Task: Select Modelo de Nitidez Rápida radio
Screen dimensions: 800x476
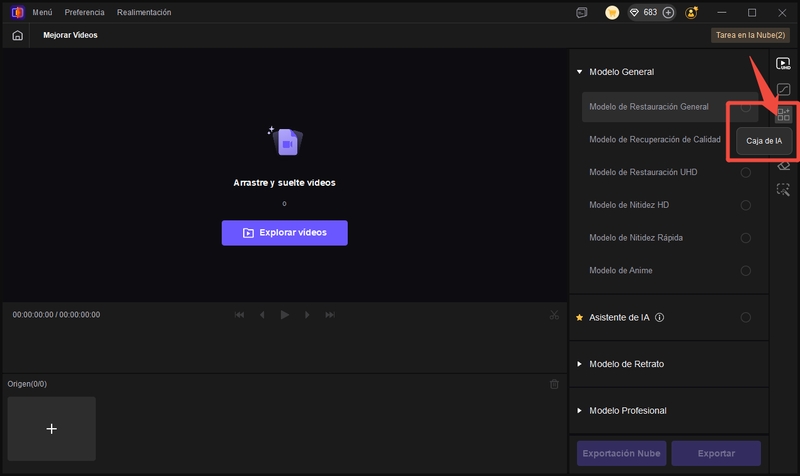Action: tap(745, 238)
